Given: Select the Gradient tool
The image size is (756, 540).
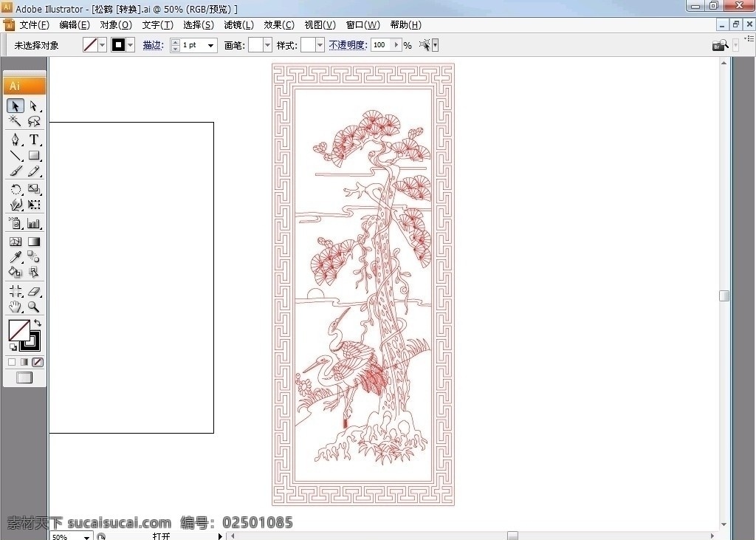Looking at the screenshot, I should pyautogui.click(x=34, y=242).
